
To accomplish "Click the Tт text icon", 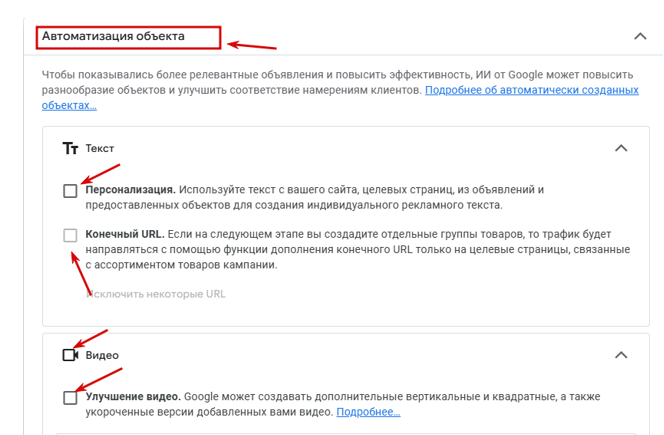I will point(70,149).
